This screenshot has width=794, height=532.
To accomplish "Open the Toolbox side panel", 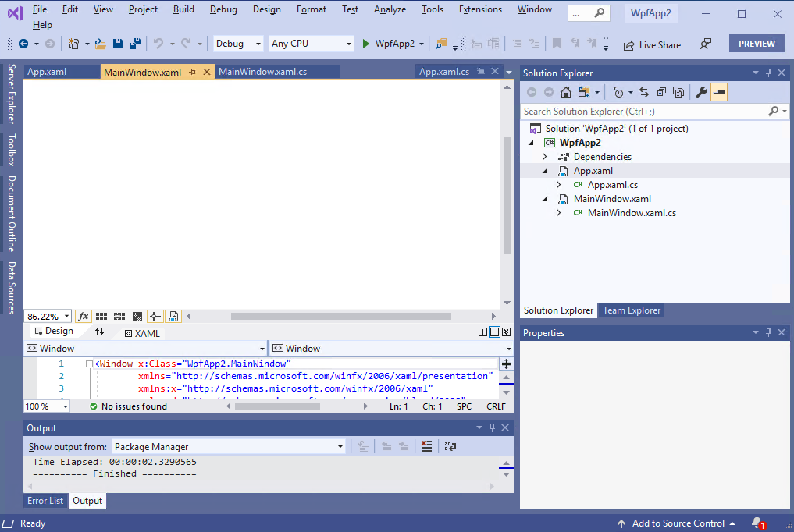I will point(11,150).
